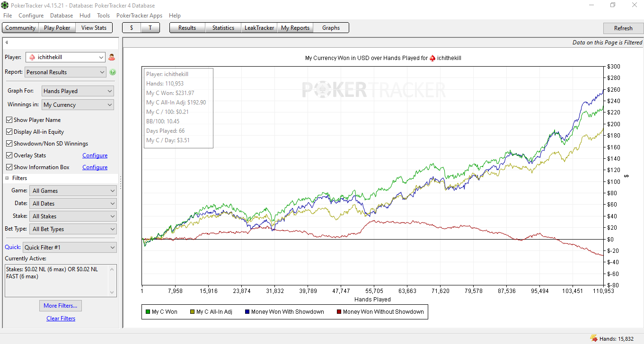Open the LeakTracker tab

(x=259, y=28)
